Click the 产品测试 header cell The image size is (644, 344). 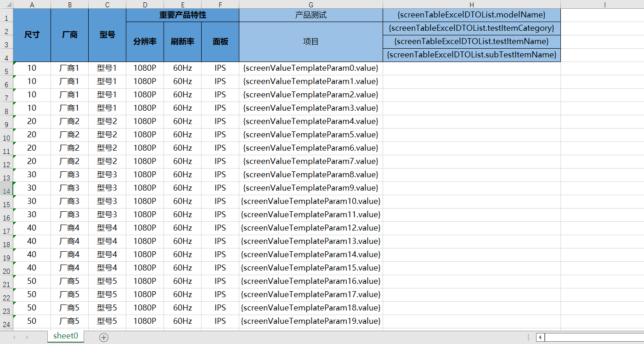coord(311,15)
